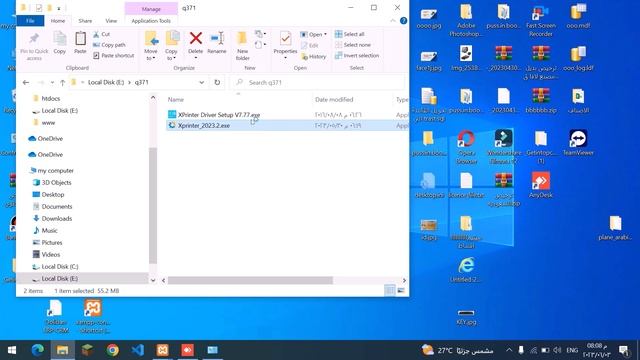The image size is (640, 360).
Task: Switch to details view button
Action: 390,291
